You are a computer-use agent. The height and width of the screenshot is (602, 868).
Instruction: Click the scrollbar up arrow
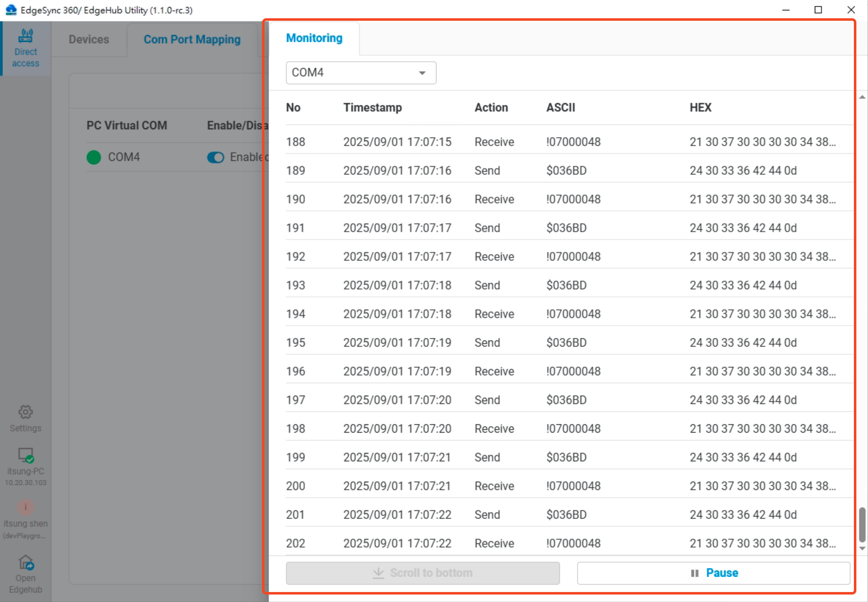(861, 98)
